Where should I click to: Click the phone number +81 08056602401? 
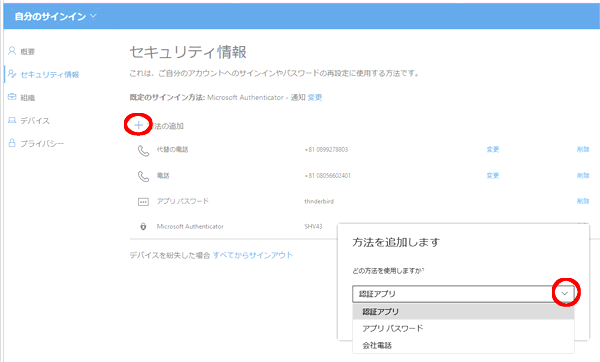(328, 176)
